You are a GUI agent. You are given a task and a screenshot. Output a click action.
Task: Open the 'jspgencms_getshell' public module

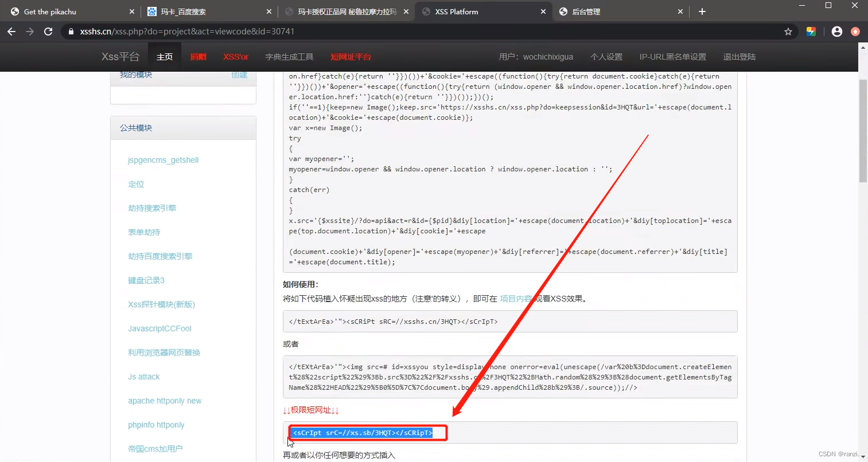[163, 160]
